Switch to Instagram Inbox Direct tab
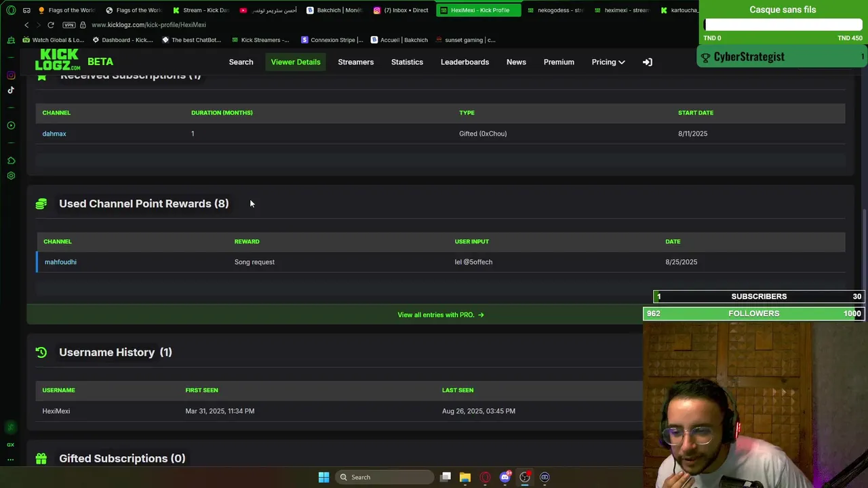 pos(401,10)
